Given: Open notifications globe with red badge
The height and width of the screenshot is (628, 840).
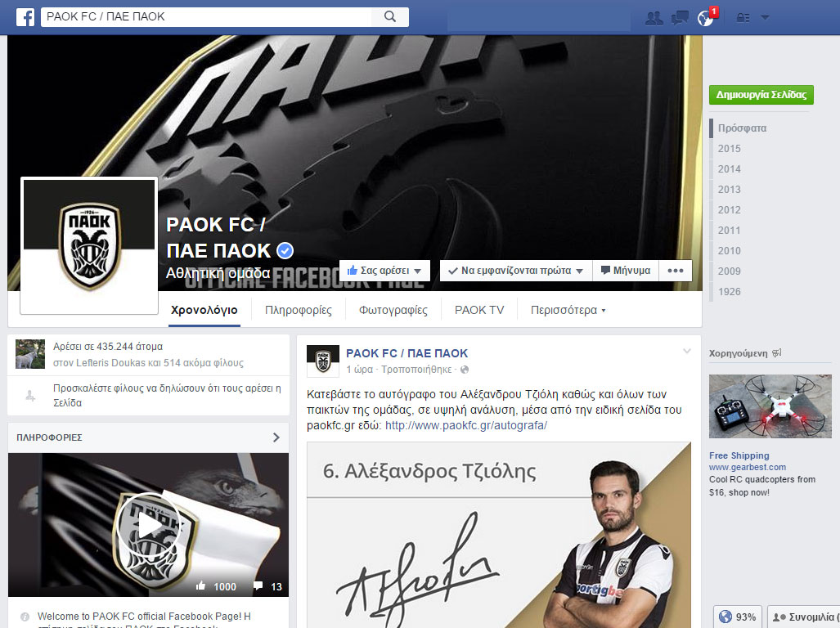Looking at the screenshot, I should tap(706, 18).
